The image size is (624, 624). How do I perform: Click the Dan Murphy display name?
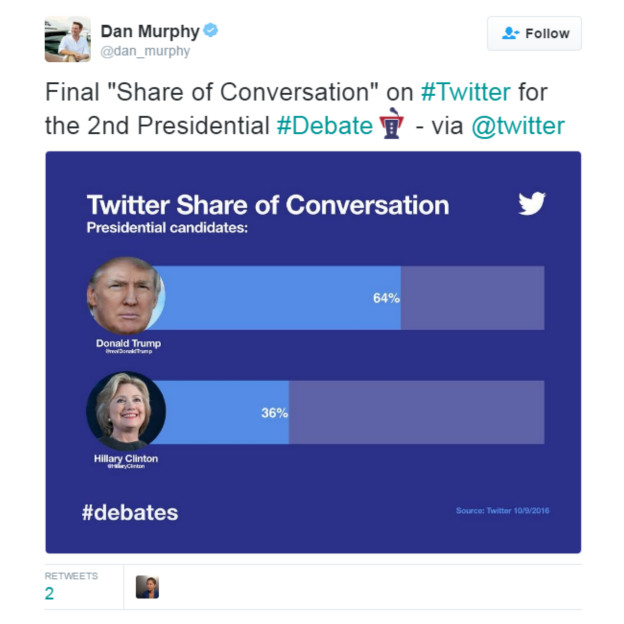[x=150, y=31]
